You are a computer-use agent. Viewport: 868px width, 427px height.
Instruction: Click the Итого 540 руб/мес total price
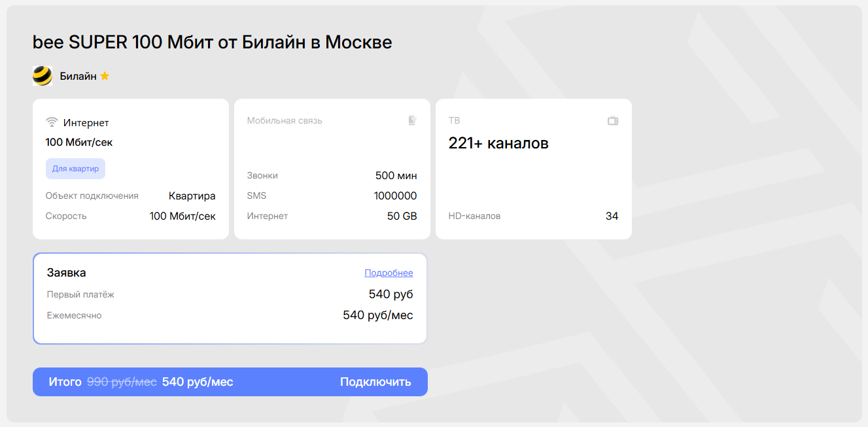[x=198, y=382]
